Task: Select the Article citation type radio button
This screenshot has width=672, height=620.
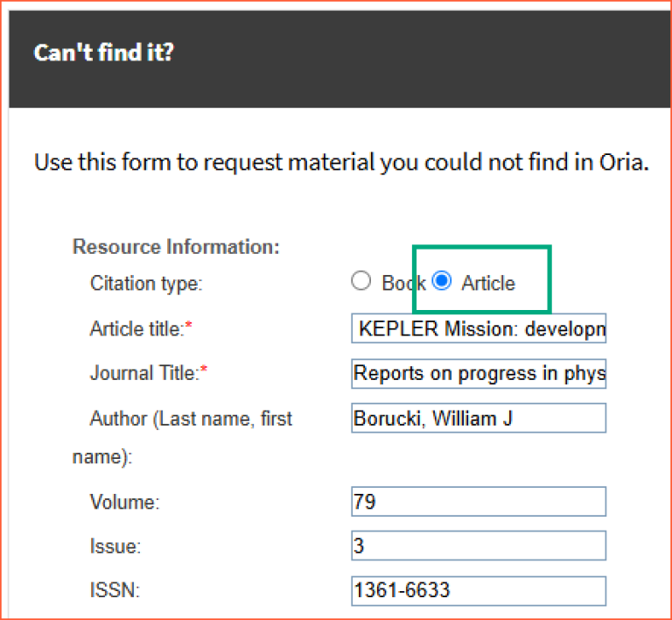Action: pos(443,281)
